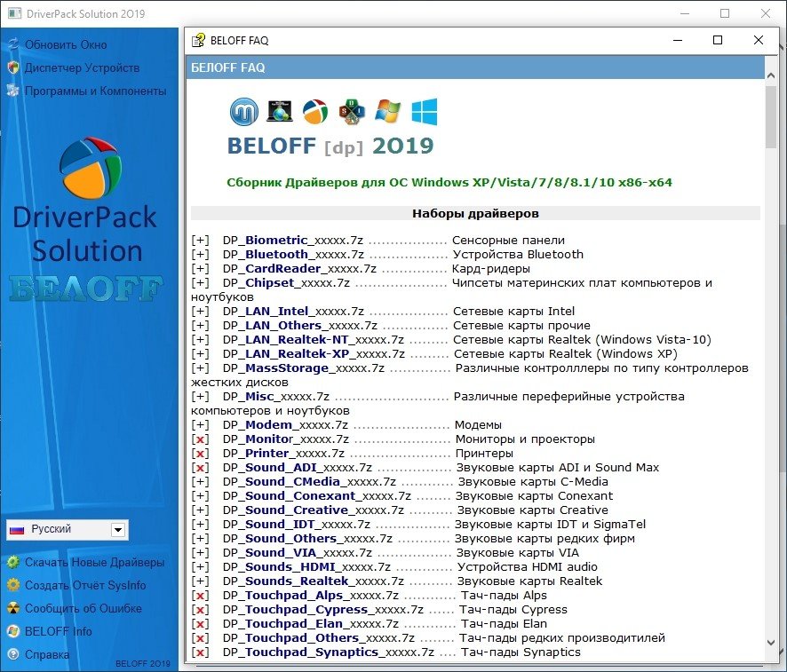This screenshot has height=672, width=787.
Task: Click the FAQ scrollbar down arrow
Action: tap(771, 643)
